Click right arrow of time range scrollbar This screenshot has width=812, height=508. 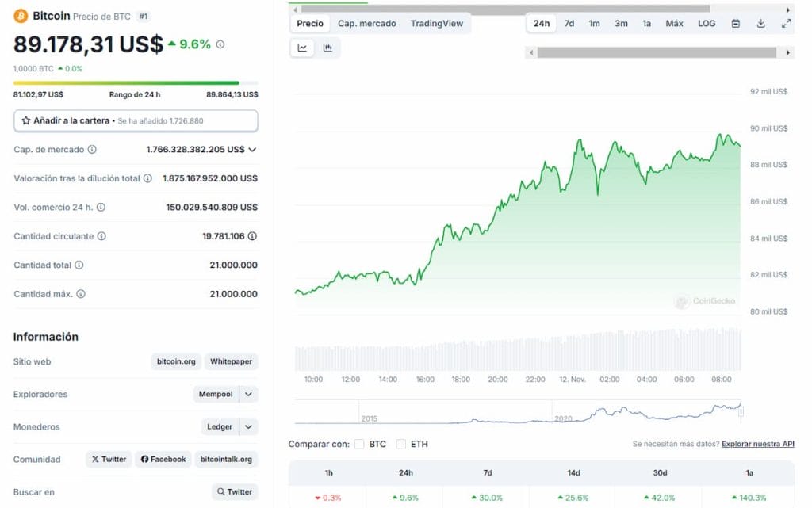coord(788,53)
